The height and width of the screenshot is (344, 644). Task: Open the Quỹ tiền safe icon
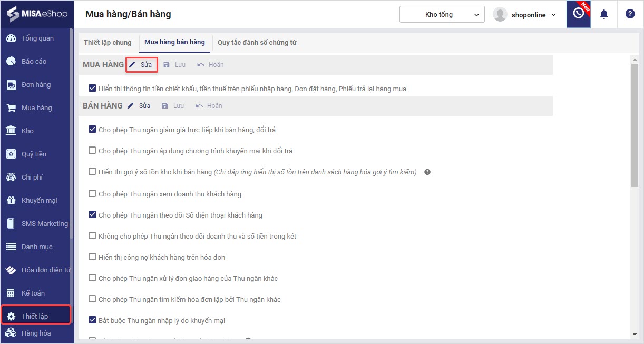pyautogui.click(x=11, y=154)
